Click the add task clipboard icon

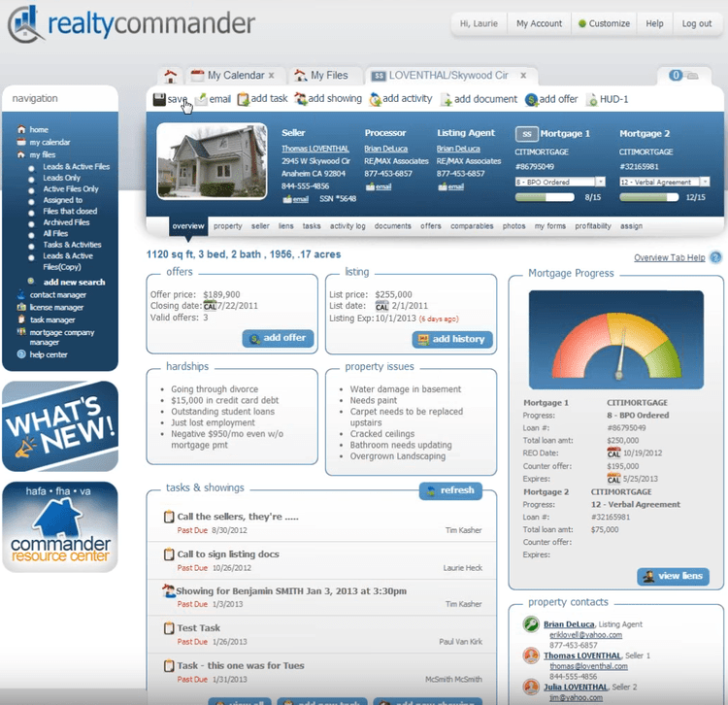[244, 99]
